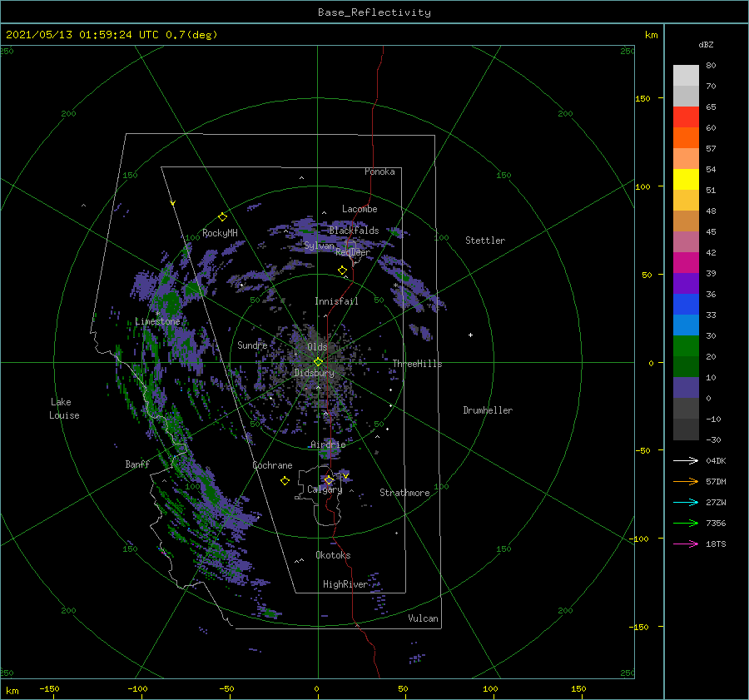Select the yellow diamond marker near RockyMH
Viewport: 749px width, 700px height.
(222, 217)
